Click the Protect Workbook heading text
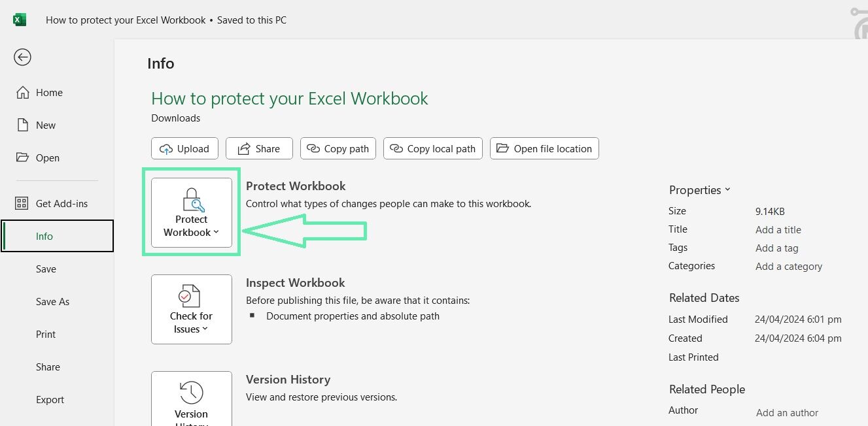Screen dimensions: 868x426 point(296,186)
